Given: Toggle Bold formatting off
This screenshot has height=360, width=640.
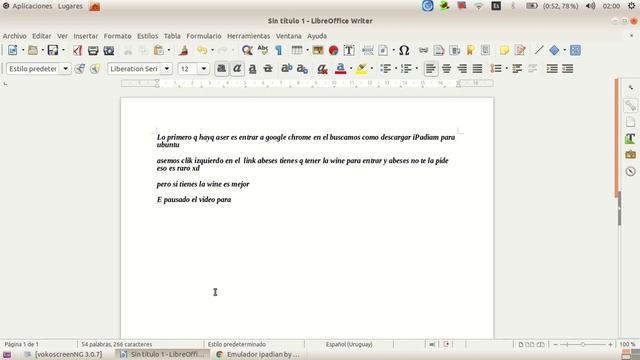Looking at the screenshot, I should [x=222, y=69].
